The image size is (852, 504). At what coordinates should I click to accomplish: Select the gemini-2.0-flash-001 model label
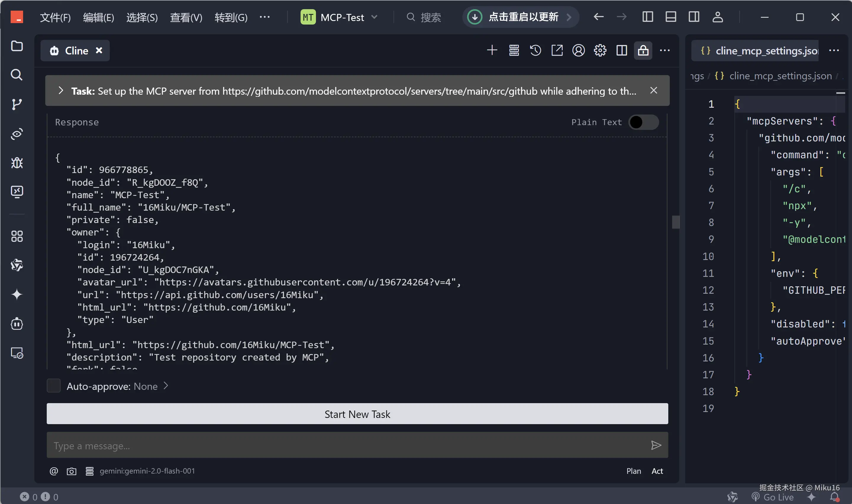pyautogui.click(x=147, y=471)
